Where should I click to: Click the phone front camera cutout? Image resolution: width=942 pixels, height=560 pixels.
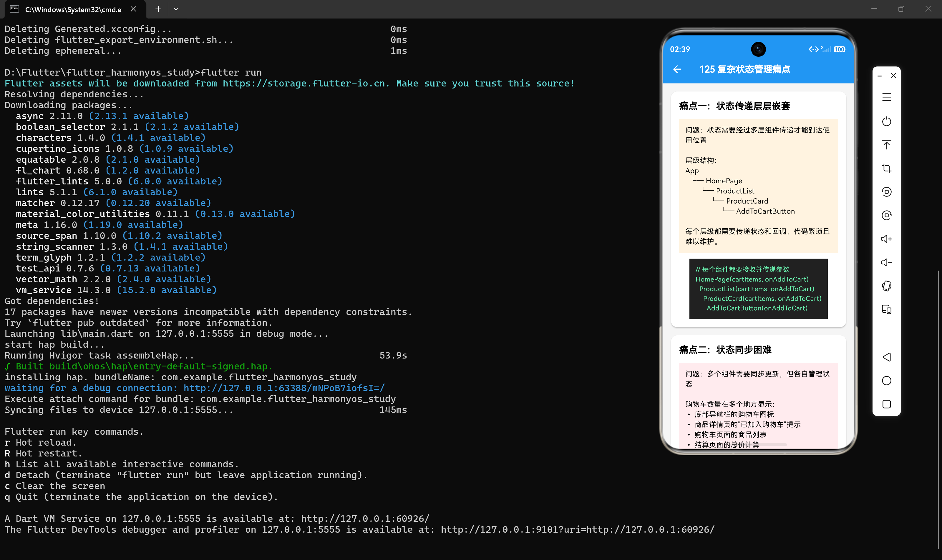coord(758,49)
